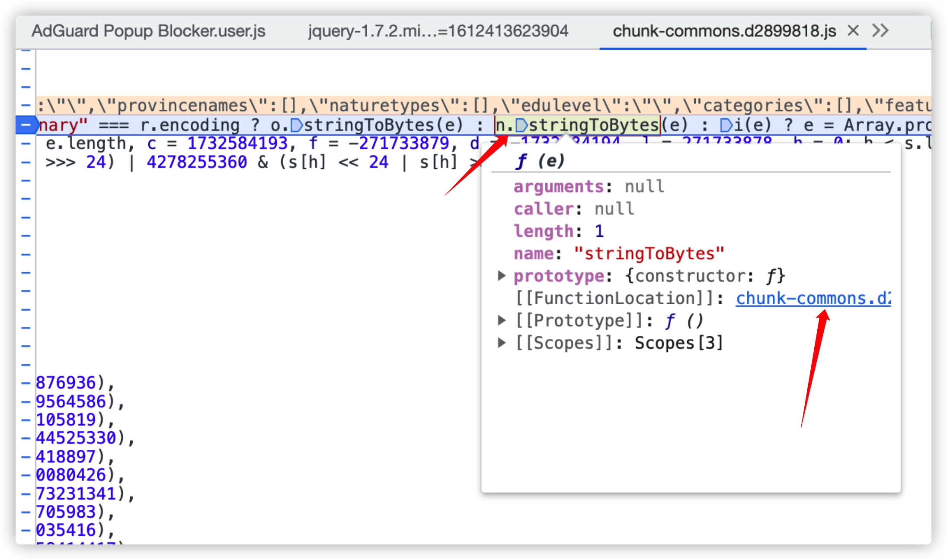Click the gutter dash beside 876936)
The width and height of the screenshot is (947, 560).
pyautogui.click(x=26, y=383)
